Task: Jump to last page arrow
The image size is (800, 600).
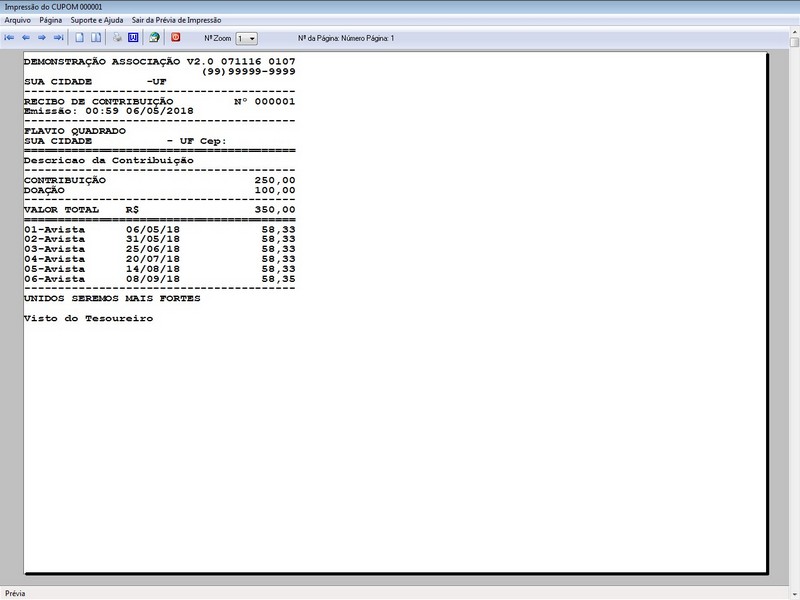Action: 59,38
